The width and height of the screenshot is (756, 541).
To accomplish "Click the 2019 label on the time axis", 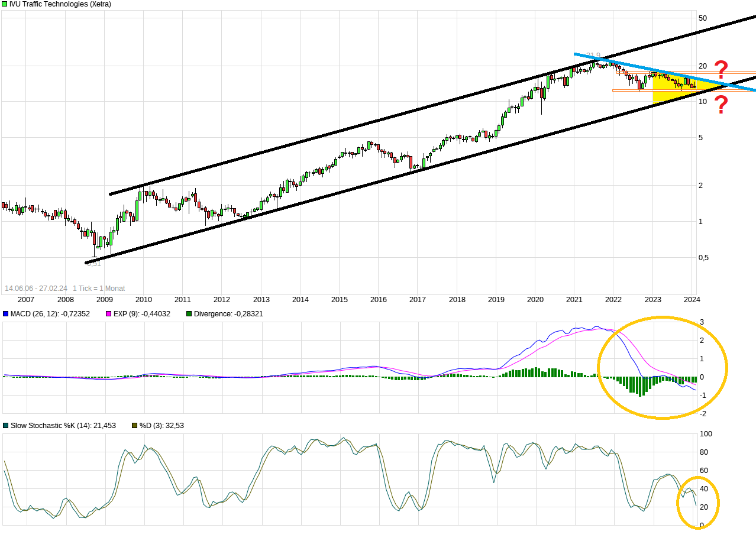I will [496, 300].
